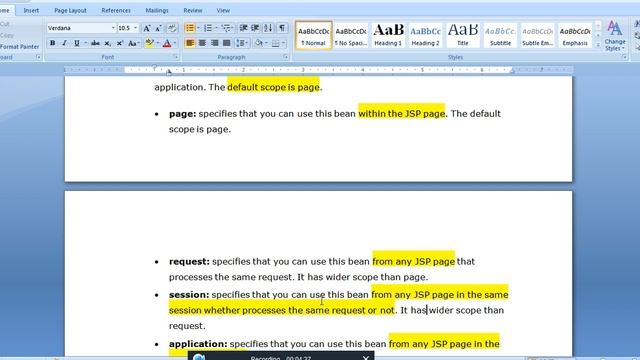The image size is (640, 360).
Task: Apply text highlight color
Action: click(x=149, y=43)
